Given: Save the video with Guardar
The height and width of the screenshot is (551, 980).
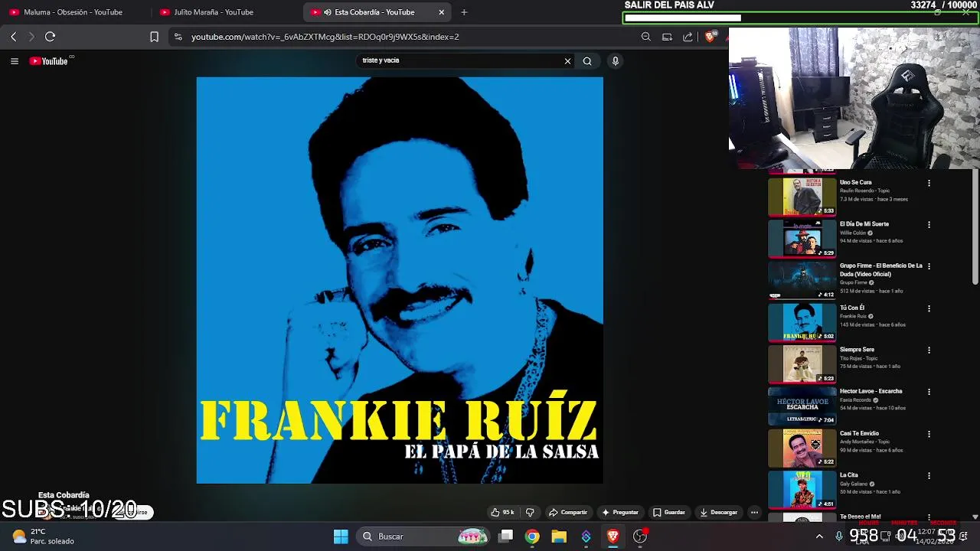Looking at the screenshot, I should pyautogui.click(x=669, y=512).
